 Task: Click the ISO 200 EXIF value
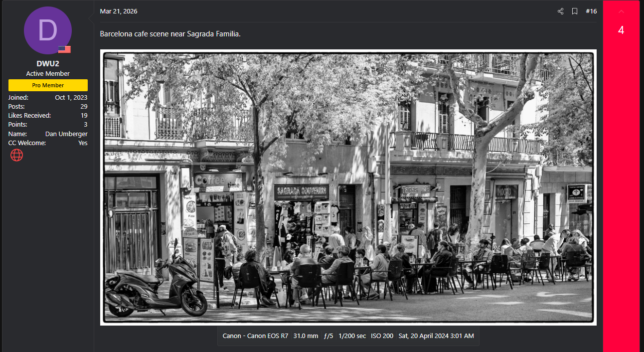[x=382, y=336]
